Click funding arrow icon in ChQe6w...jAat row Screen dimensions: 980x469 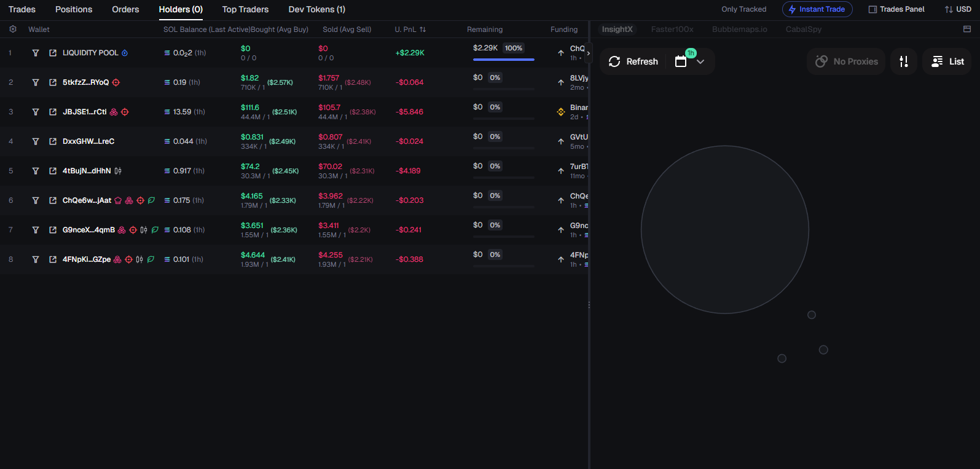tap(561, 200)
